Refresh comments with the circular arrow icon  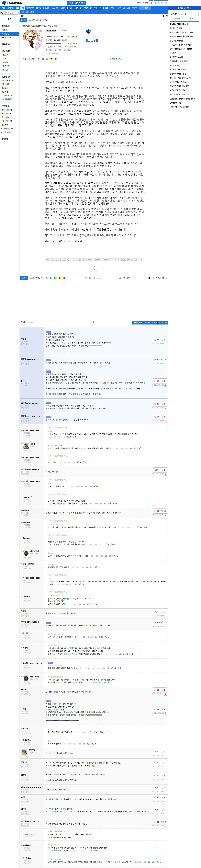(x=166, y=322)
